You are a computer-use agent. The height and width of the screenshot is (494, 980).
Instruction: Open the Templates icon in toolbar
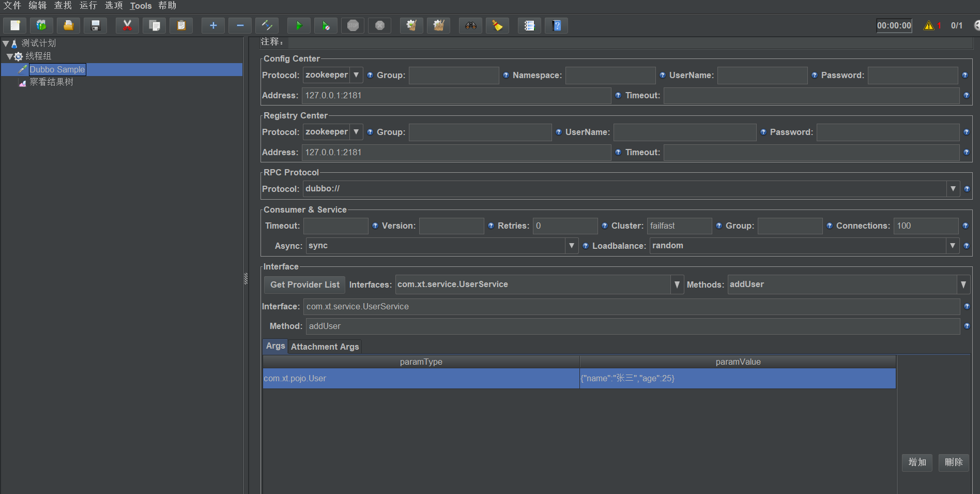(41, 25)
